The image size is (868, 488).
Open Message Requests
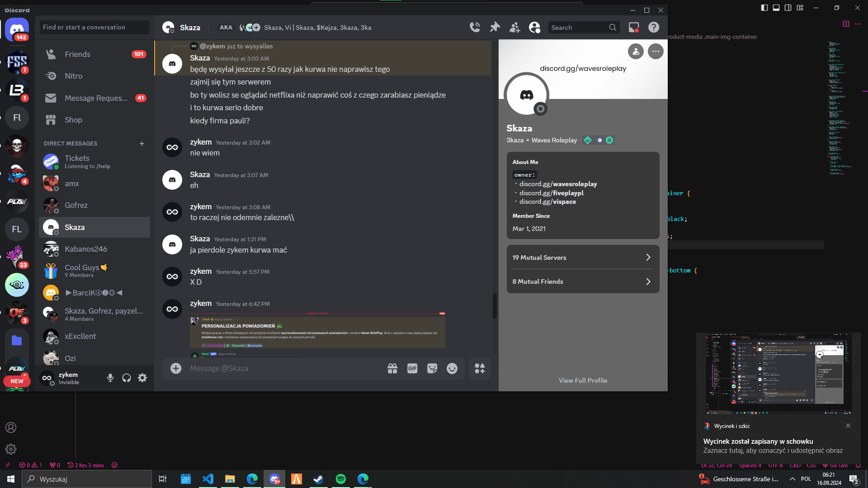point(94,98)
